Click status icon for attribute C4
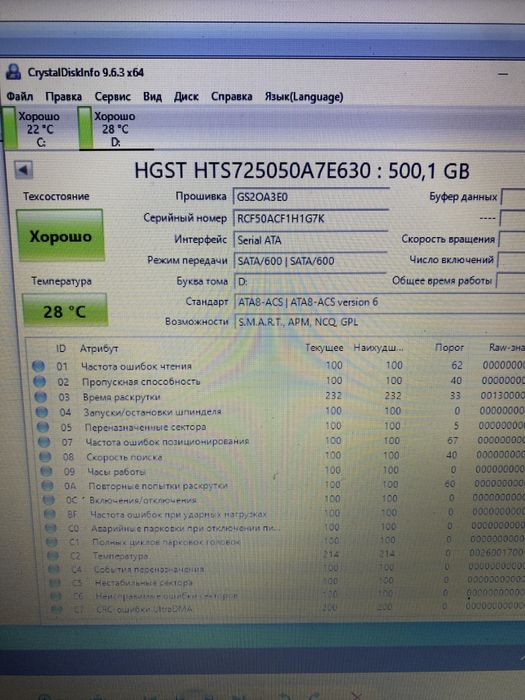 [54, 569]
